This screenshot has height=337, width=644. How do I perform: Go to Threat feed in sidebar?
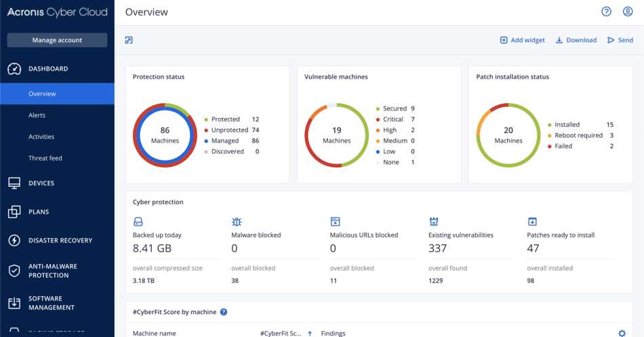click(45, 158)
